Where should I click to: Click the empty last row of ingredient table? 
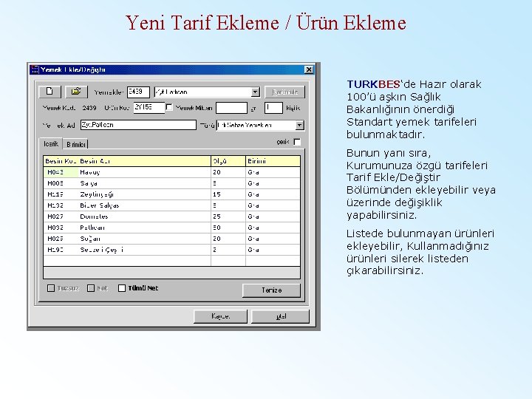(x=171, y=261)
